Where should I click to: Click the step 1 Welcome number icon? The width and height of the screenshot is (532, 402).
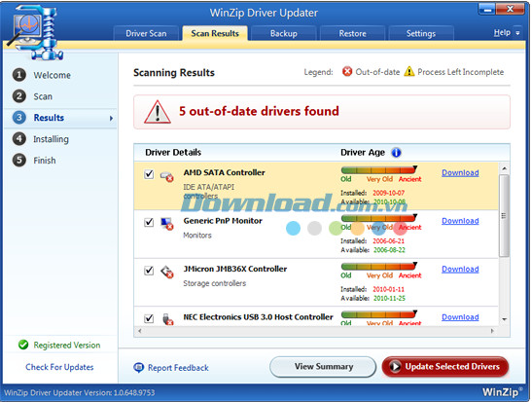19,75
